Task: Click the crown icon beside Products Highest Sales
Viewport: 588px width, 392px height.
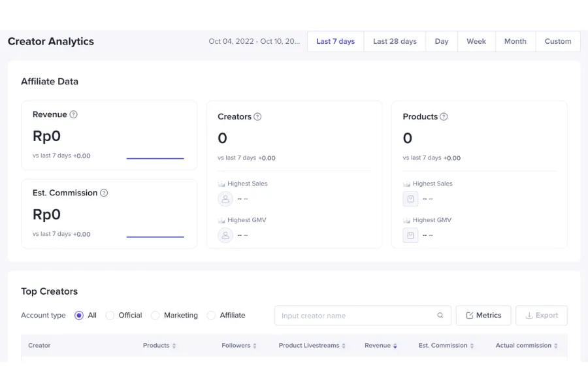Action: pyautogui.click(x=406, y=184)
